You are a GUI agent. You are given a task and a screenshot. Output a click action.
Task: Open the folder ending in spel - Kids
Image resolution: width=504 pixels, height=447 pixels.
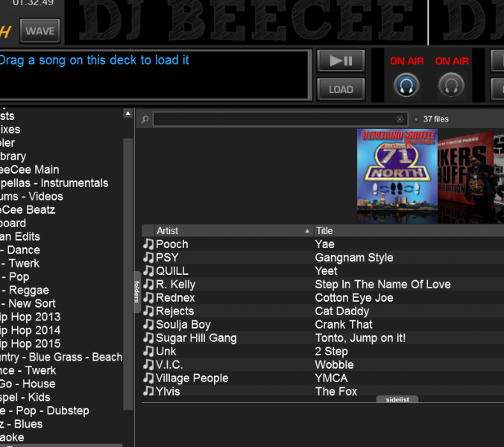coord(25,397)
